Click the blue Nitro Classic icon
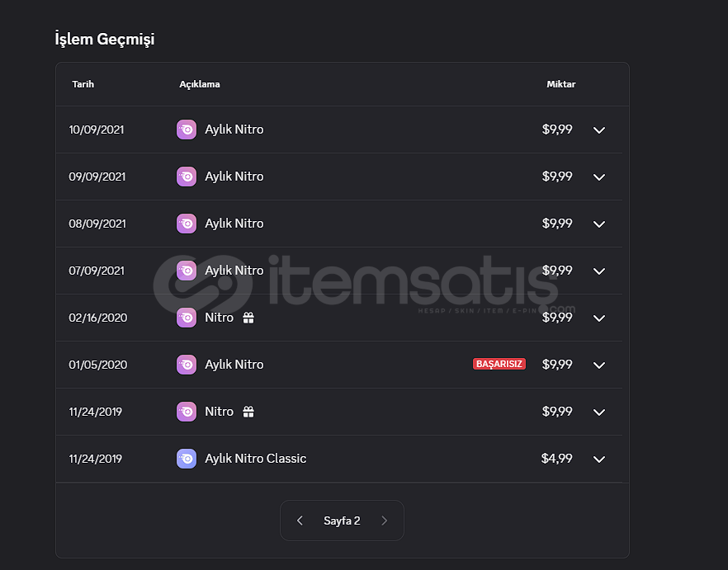Screen dimensions: 728x570 tap(187, 459)
